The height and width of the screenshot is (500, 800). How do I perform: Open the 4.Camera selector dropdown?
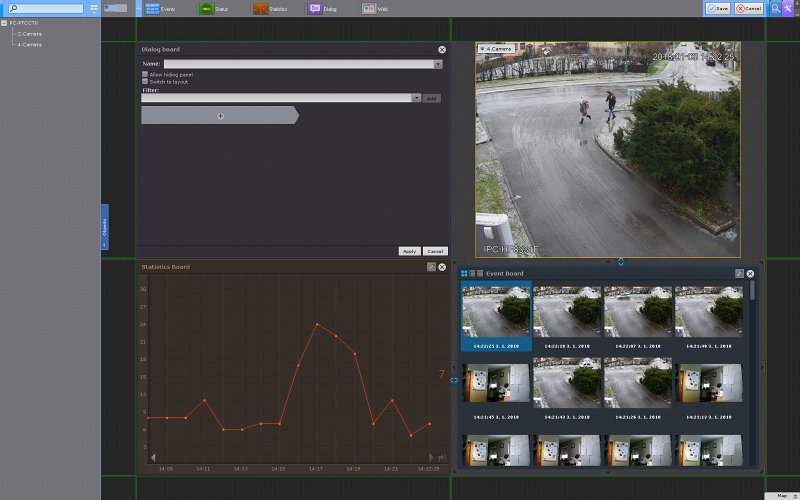pyautogui.click(x=496, y=48)
